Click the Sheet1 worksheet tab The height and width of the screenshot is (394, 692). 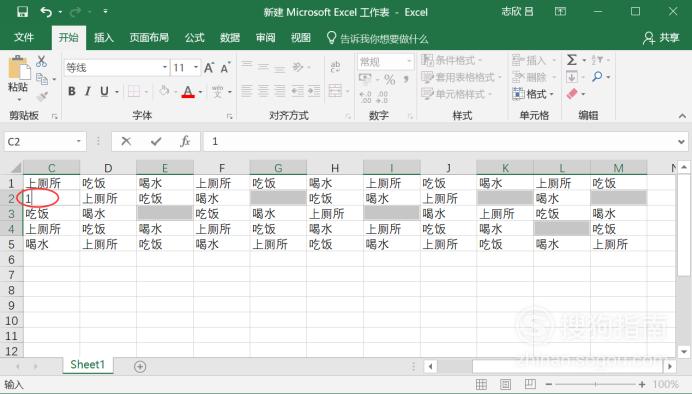[x=87, y=364]
